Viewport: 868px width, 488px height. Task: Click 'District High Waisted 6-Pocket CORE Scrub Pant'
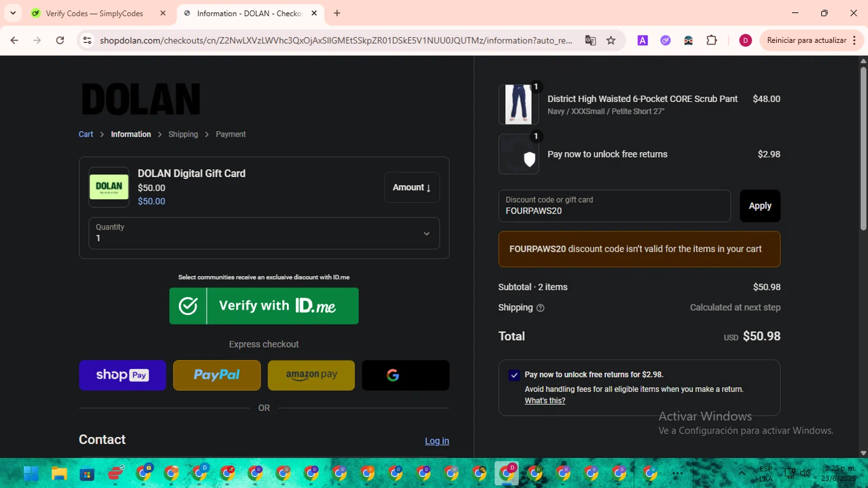point(642,99)
